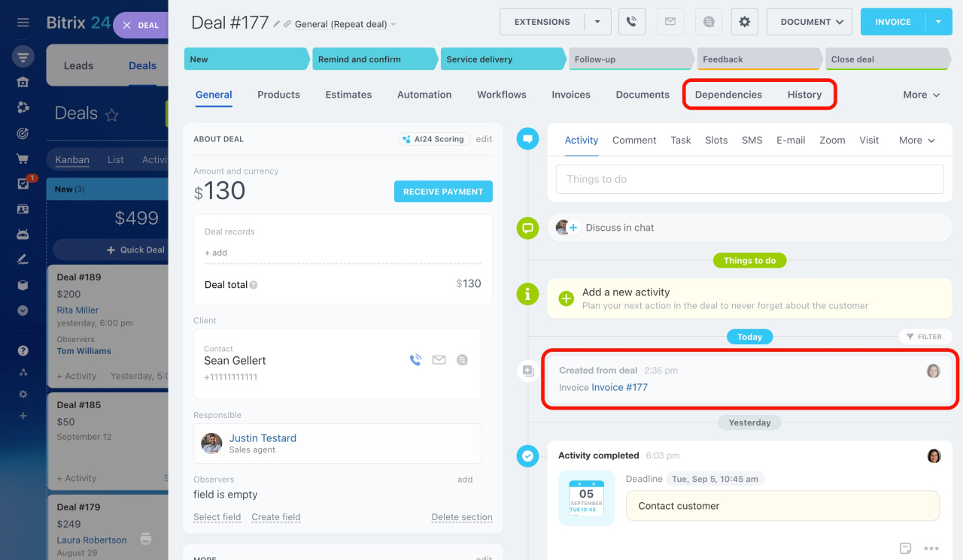Expand the More menu in the deal tabs
The height and width of the screenshot is (560, 963).
coord(922,95)
